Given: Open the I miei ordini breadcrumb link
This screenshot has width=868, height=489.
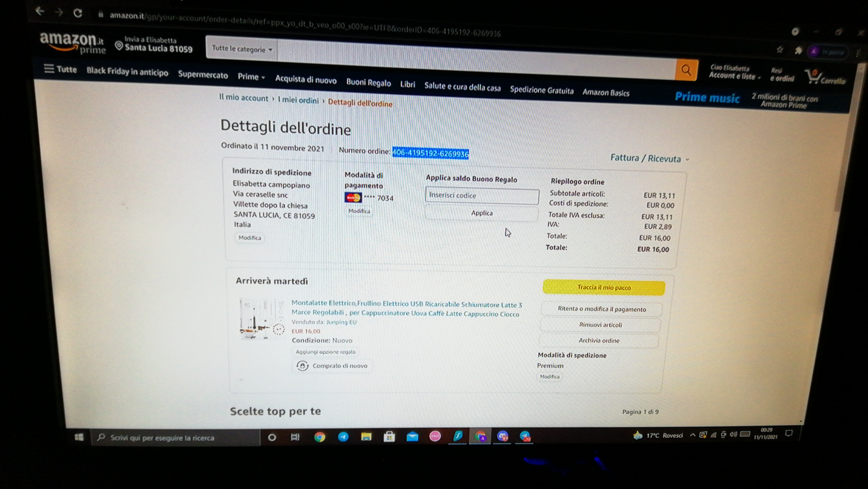Looking at the screenshot, I should click(x=298, y=100).
